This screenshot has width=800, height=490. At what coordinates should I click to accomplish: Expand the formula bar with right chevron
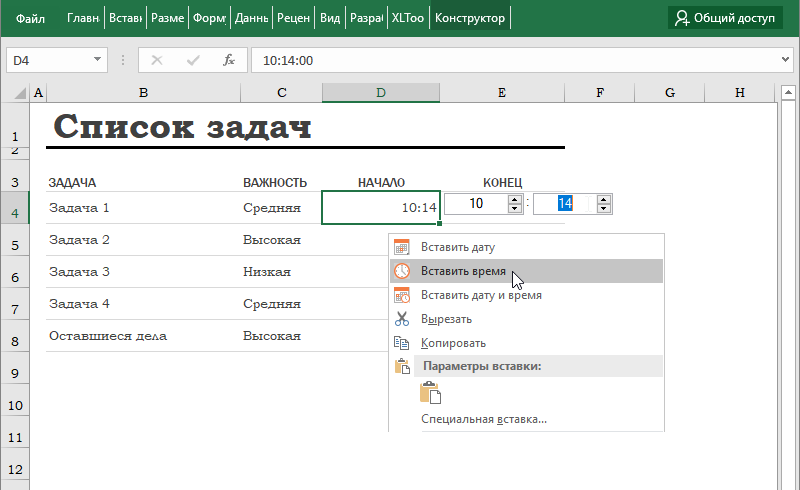[784, 60]
